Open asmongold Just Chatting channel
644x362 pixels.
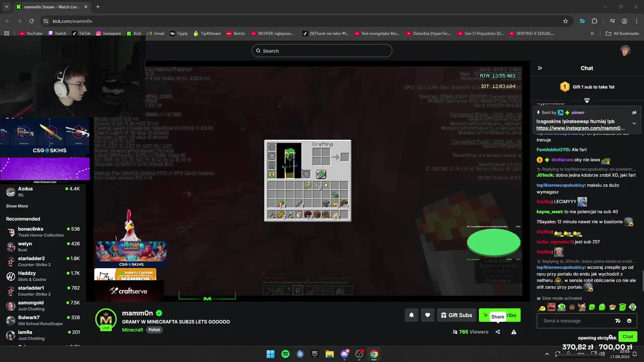tap(43, 306)
